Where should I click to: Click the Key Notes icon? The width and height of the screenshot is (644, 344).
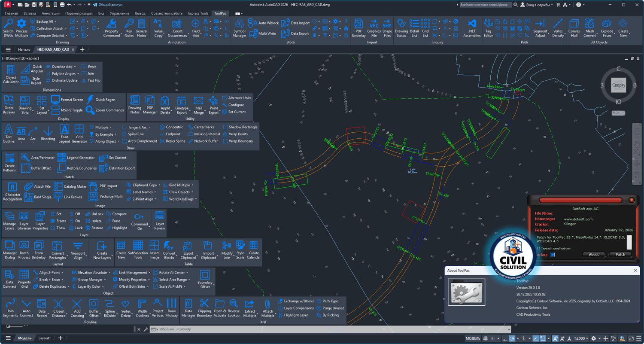[129, 28]
